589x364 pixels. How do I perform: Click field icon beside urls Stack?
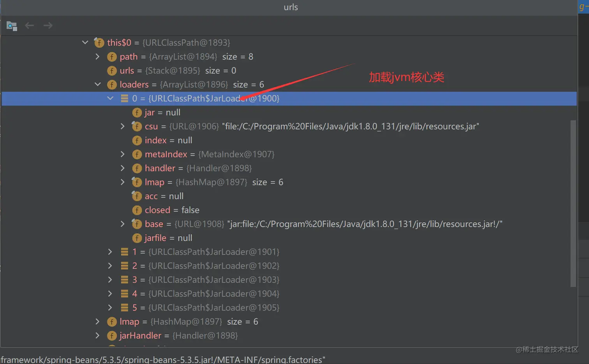(x=112, y=71)
